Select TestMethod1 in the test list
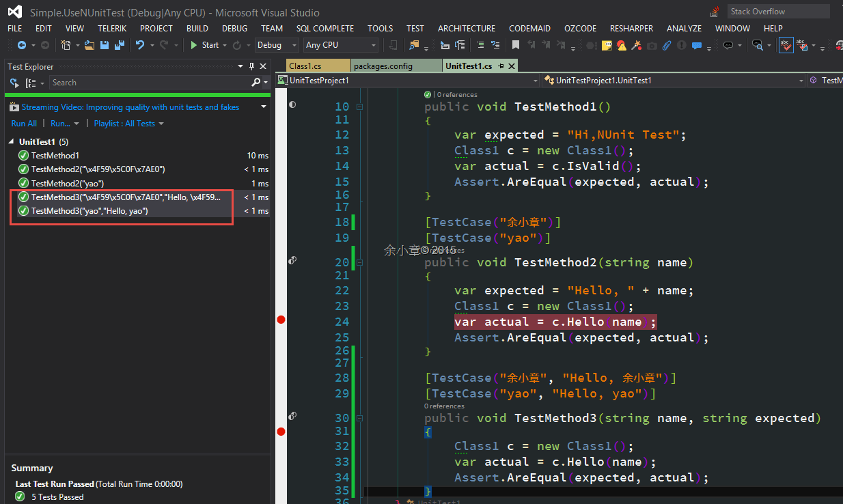The width and height of the screenshot is (843, 504). point(55,156)
